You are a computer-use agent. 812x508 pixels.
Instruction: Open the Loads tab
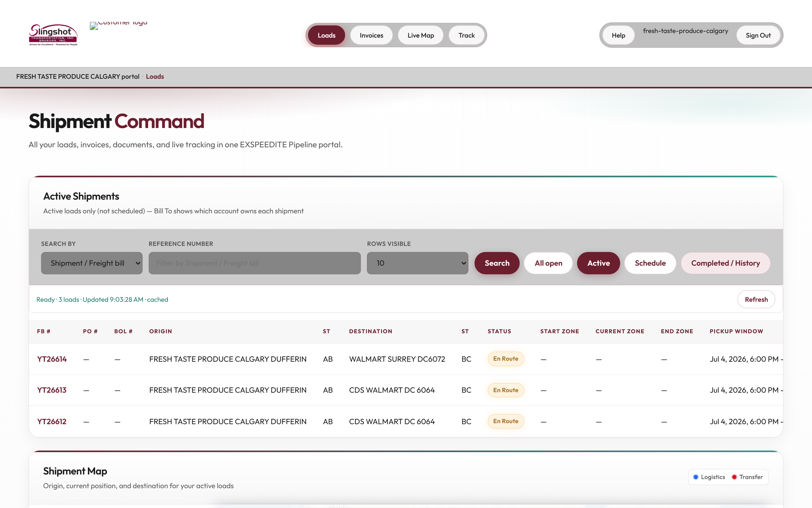[x=327, y=35]
